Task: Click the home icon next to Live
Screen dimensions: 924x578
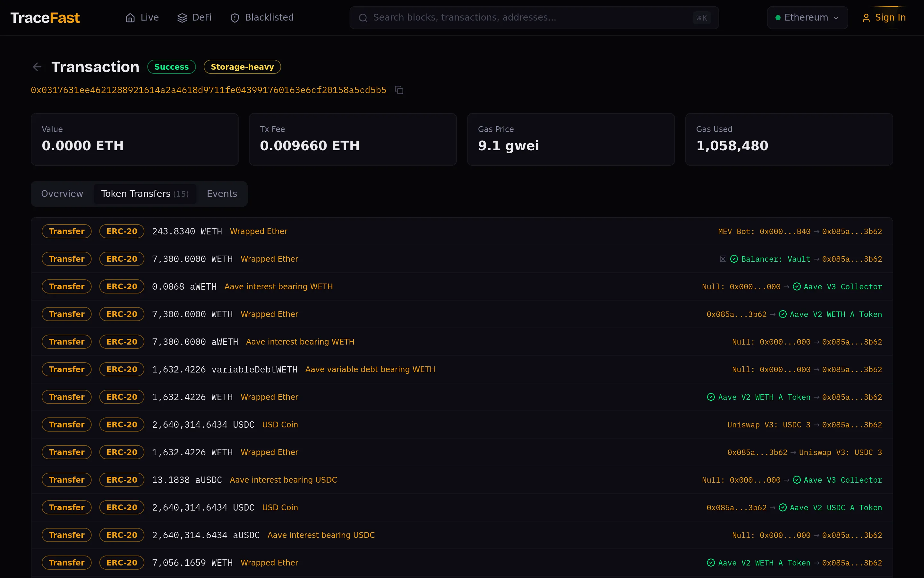Action: point(130,18)
